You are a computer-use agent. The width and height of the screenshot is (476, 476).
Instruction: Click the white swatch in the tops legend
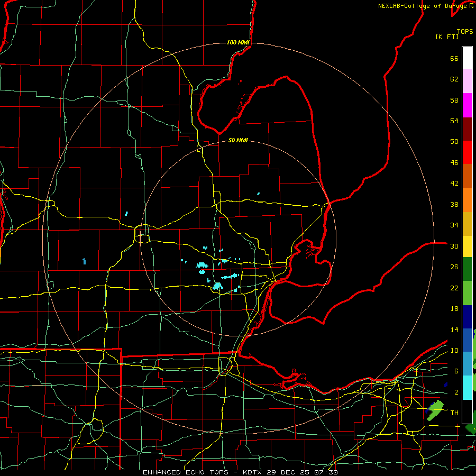pos(467,58)
